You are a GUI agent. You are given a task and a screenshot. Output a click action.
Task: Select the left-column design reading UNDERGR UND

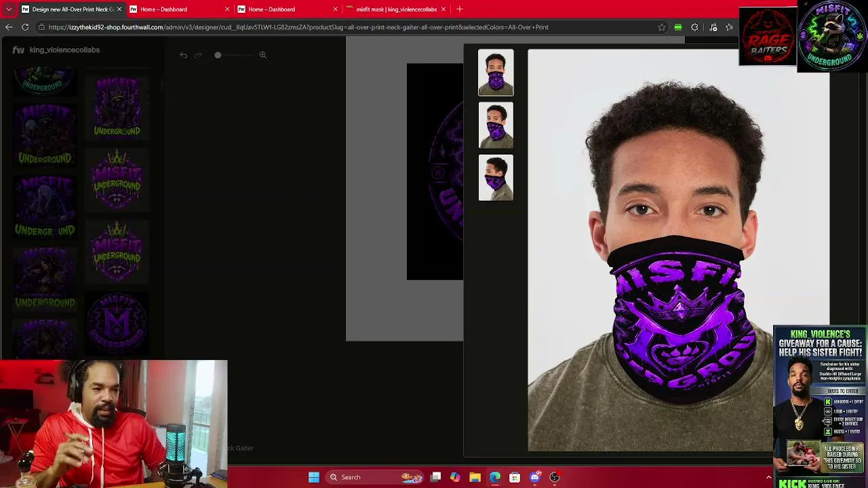(x=45, y=207)
